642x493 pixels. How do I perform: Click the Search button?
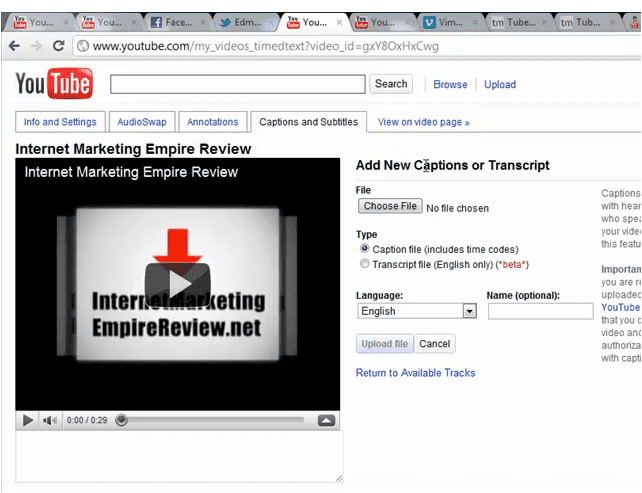pyautogui.click(x=391, y=84)
